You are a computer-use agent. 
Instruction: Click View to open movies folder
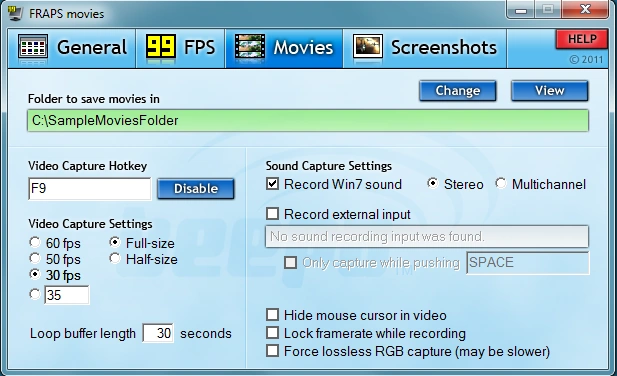tap(550, 91)
